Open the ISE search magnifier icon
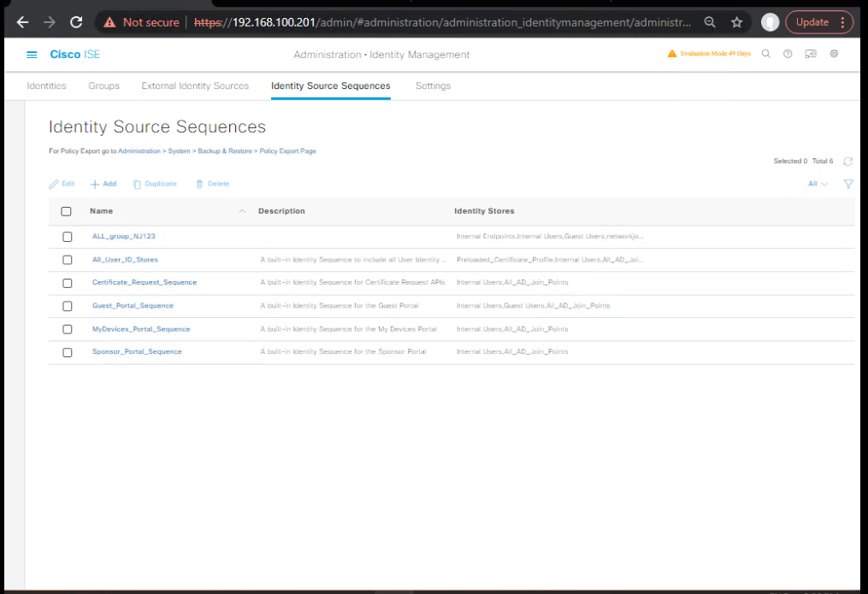 (766, 54)
